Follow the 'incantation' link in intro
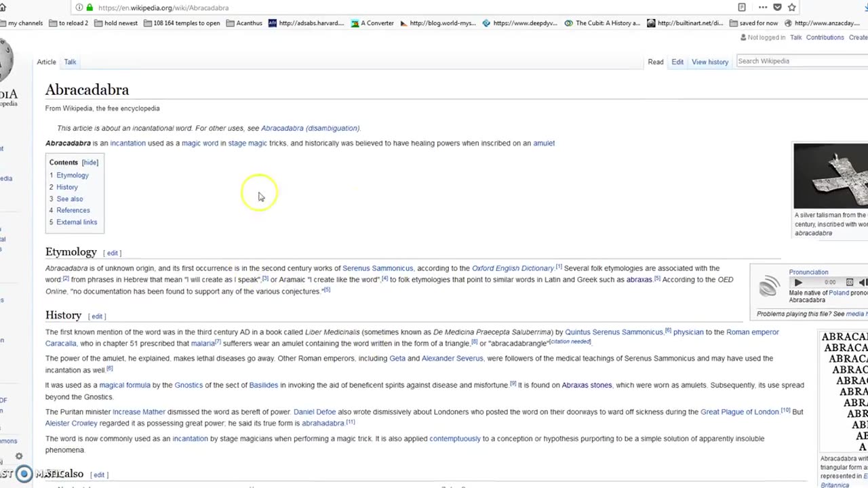 (127, 143)
